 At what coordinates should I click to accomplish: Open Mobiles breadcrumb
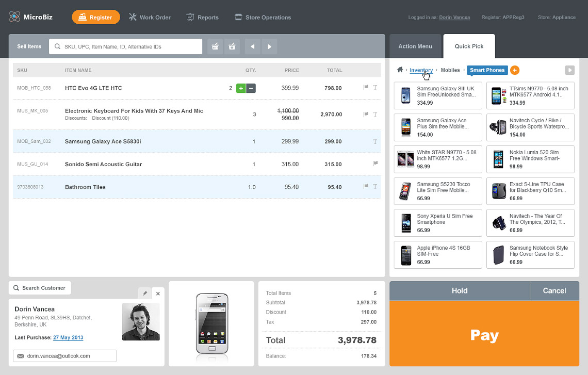point(450,70)
